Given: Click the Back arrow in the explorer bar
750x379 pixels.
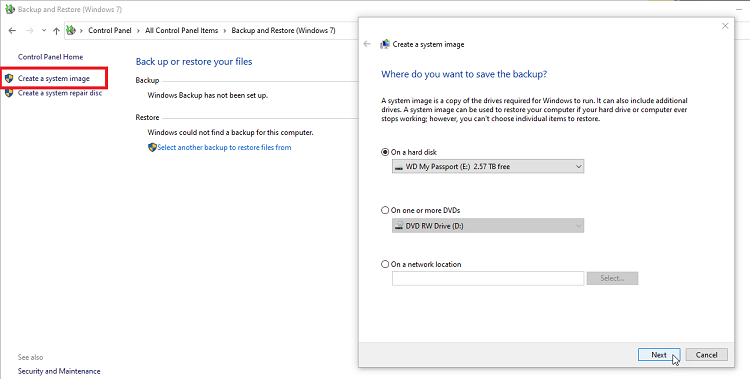Looking at the screenshot, I should point(12,31).
